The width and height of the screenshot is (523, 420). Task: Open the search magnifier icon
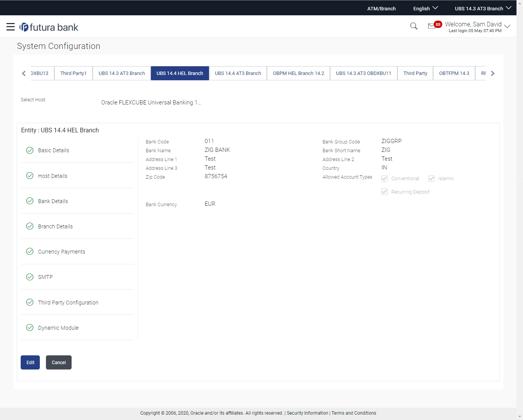pos(413,26)
